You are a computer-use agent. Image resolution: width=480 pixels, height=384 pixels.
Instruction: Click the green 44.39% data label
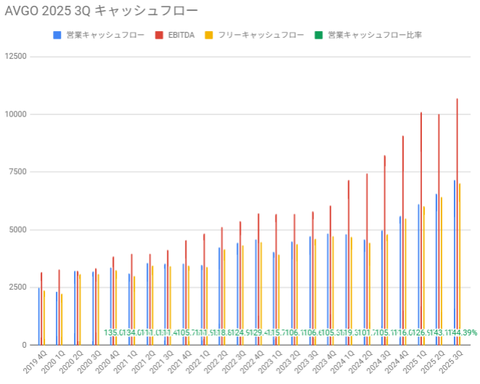[x=464, y=332]
